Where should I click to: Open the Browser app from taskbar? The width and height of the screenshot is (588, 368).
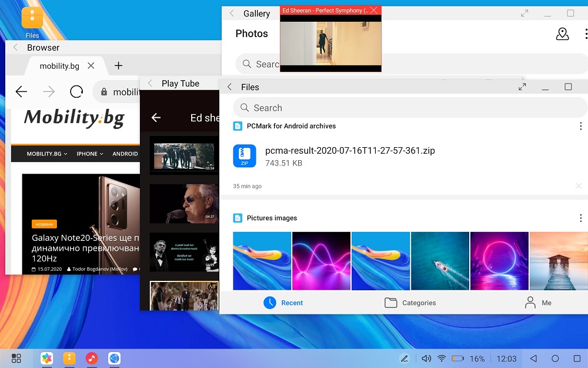tap(115, 358)
